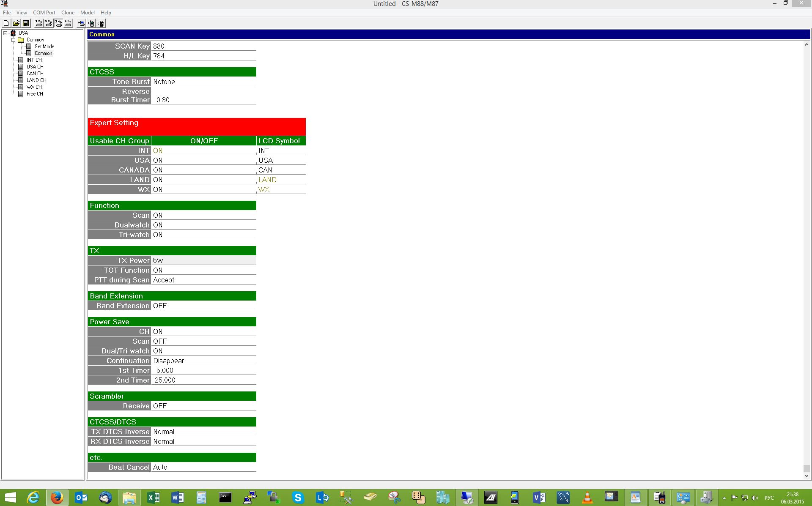
Task: Select the COM port 1 toolbar icon
Action: click(38, 23)
